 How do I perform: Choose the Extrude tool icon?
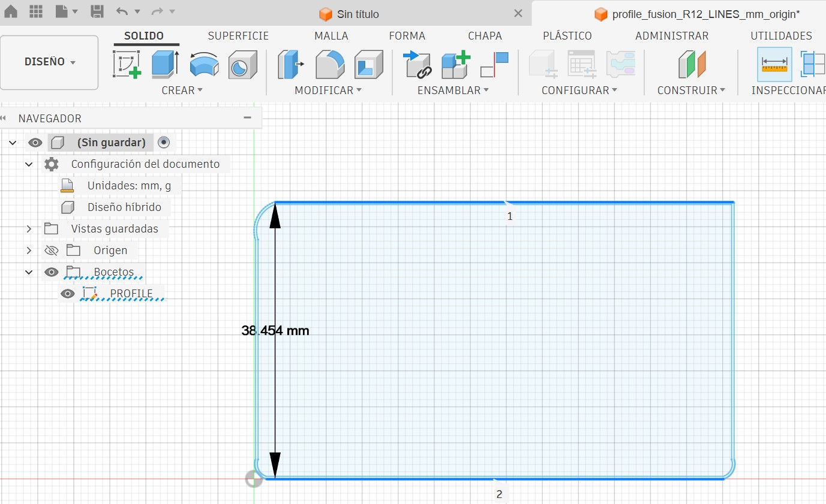pyautogui.click(x=165, y=64)
